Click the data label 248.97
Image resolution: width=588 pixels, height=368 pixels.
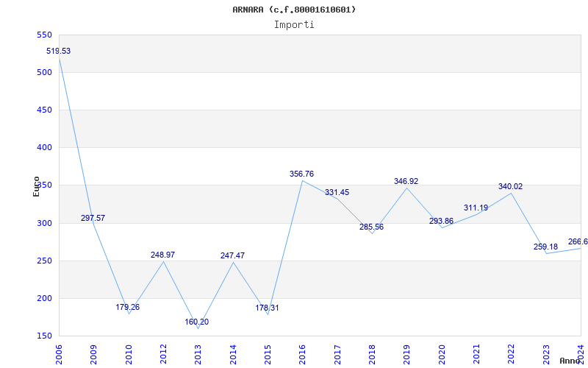click(x=162, y=255)
